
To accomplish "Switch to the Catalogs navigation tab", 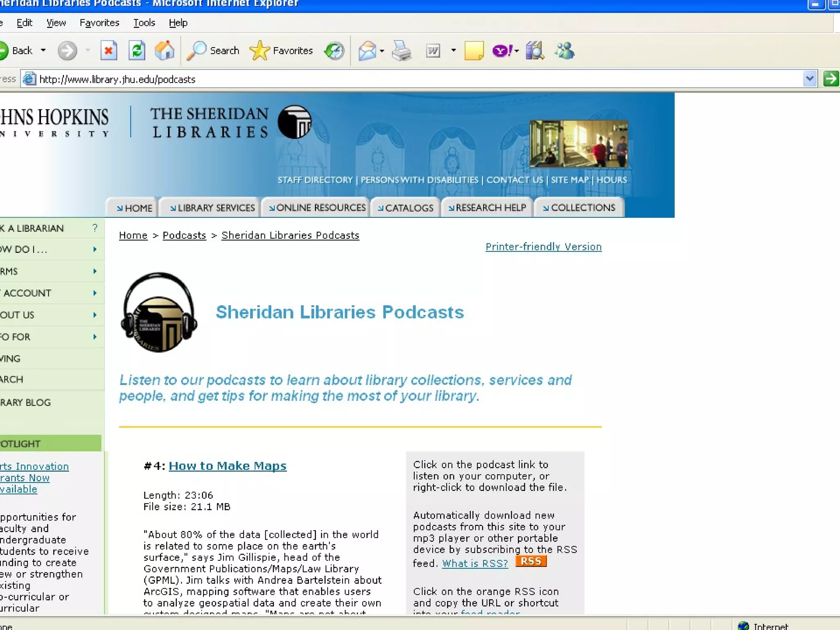I will tap(406, 208).
